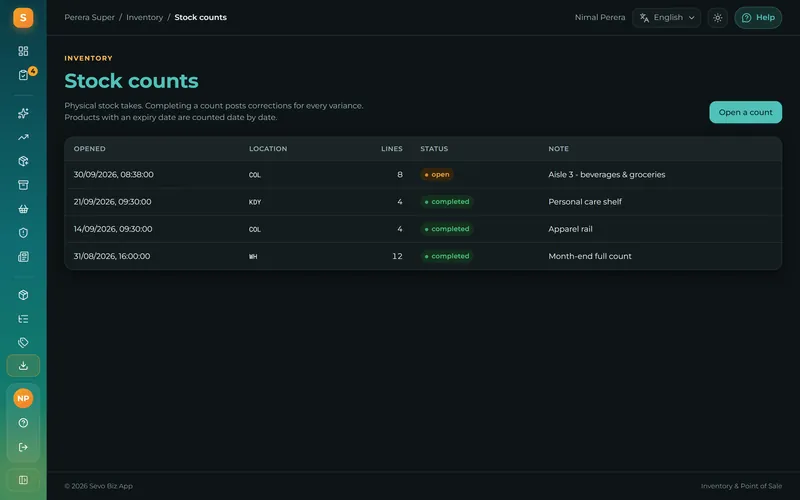The height and width of the screenshot is (500, 800).
Task: Open the trending arrow analytics icon
Action: click(23, 137)
